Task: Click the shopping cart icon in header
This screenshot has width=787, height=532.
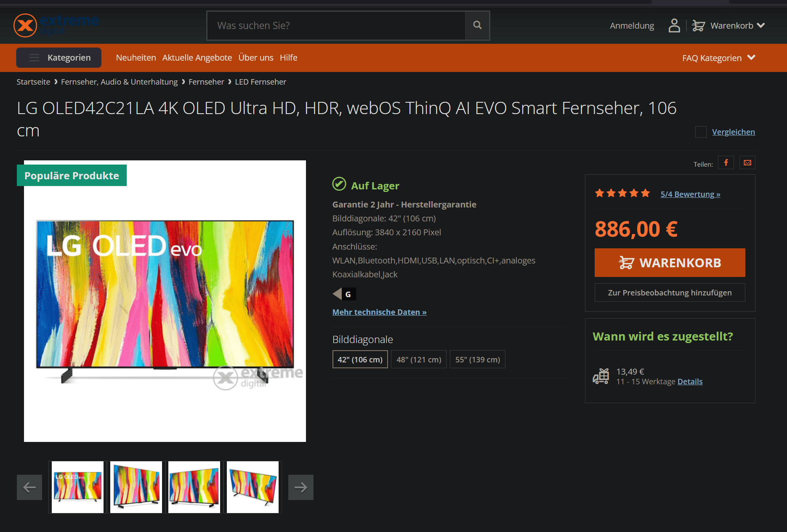Action: [698, 26]
